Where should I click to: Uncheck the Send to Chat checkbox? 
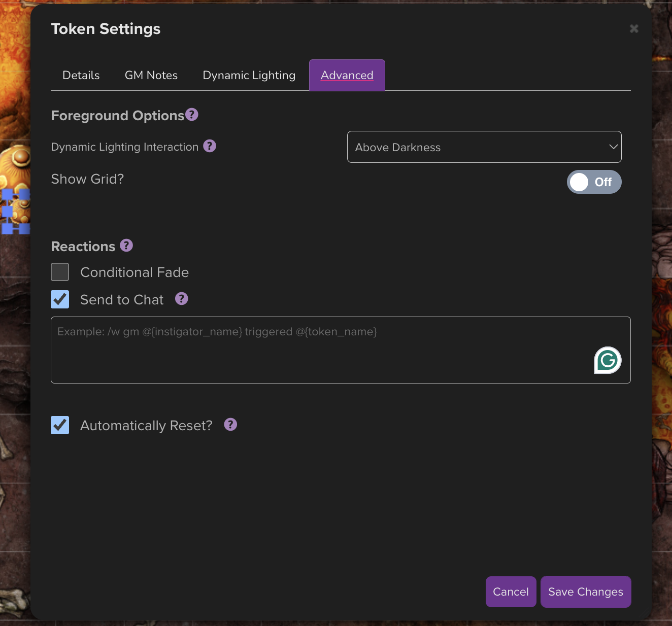pos(60,299)
